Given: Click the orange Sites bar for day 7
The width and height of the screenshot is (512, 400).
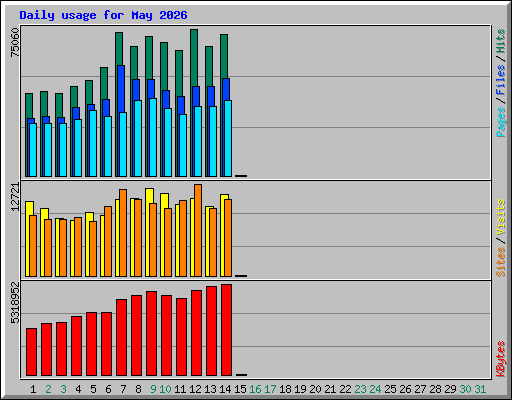Looking at the screenshot, I should 123,233.
